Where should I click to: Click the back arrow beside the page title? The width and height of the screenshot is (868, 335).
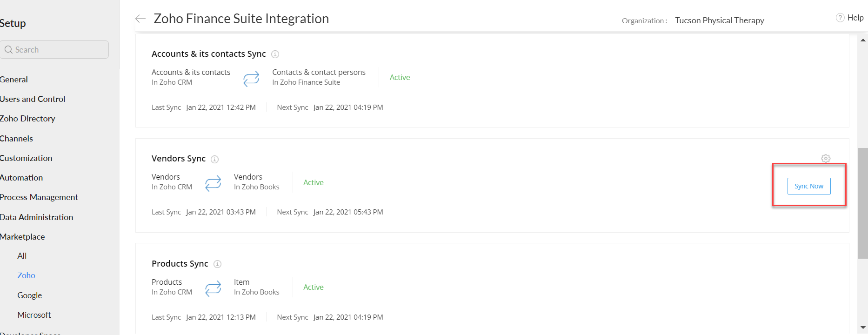click(140, 19)
